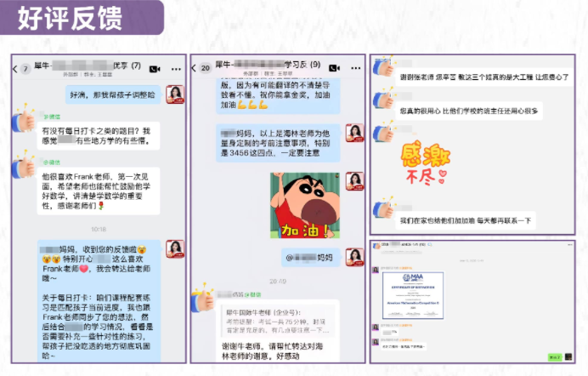Open thumbs-up avatar beside 您真的很用心 message
The height and width of the screenshot is (376, 588).
[383, 99]
